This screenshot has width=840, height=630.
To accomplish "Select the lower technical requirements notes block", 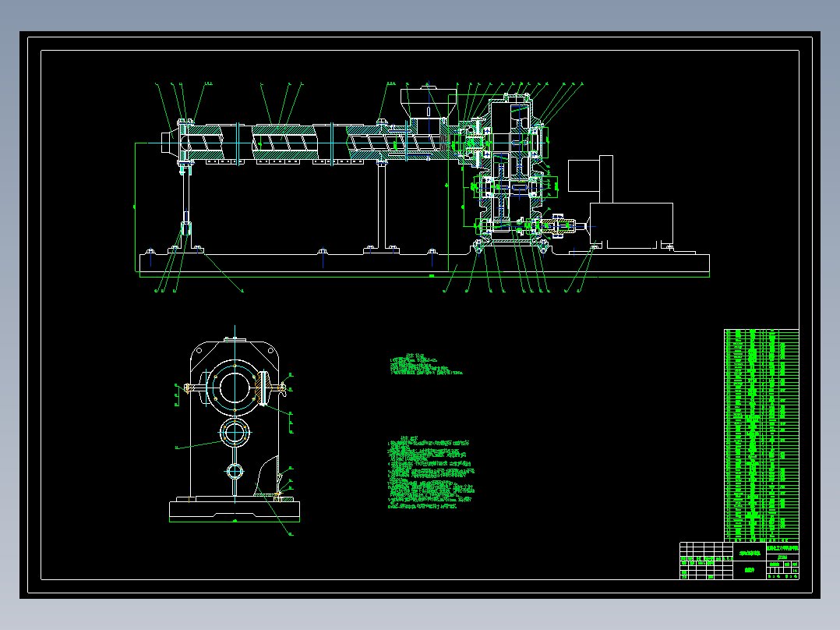I will click(x=431, y=473).
